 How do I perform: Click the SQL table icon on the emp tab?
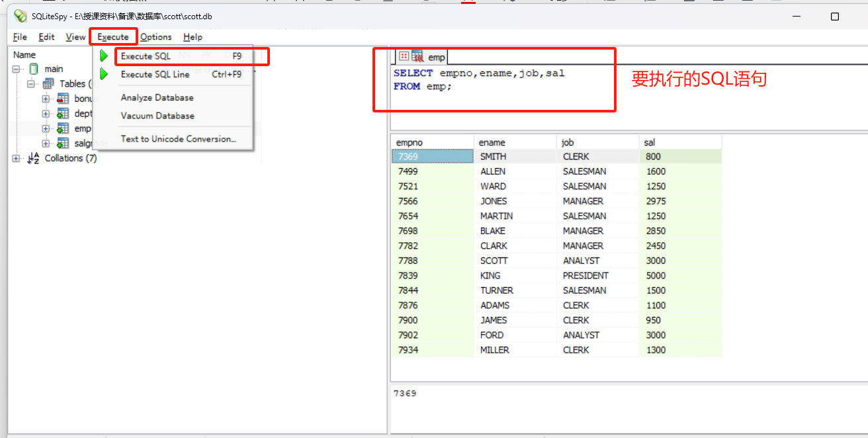pyautogui.click(x=417, y=57)
